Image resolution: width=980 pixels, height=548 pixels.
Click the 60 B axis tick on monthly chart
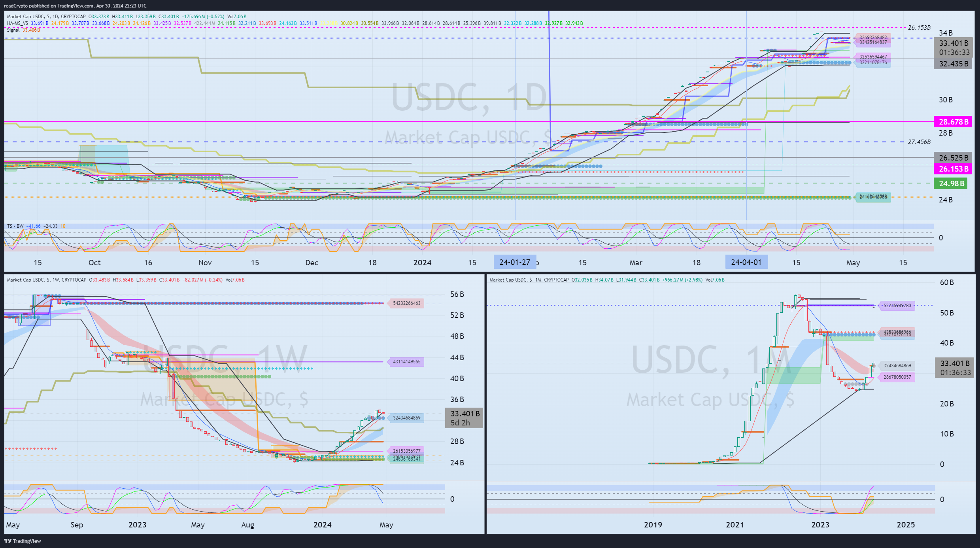click(947, 282)
